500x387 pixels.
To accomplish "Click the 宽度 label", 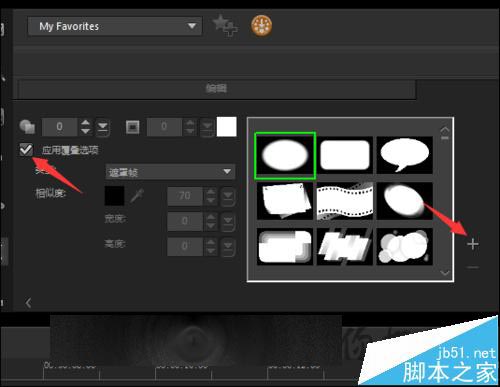I will pyautogui.click(x=115, y=219).
